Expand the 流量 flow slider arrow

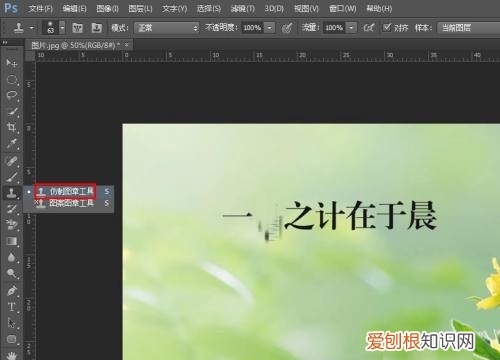click(x=351, y=28)
